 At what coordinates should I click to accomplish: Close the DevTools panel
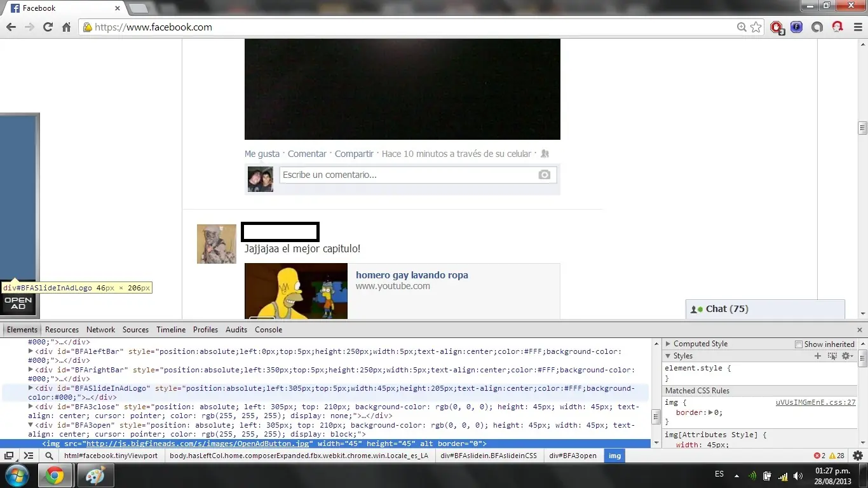(860, 330)
